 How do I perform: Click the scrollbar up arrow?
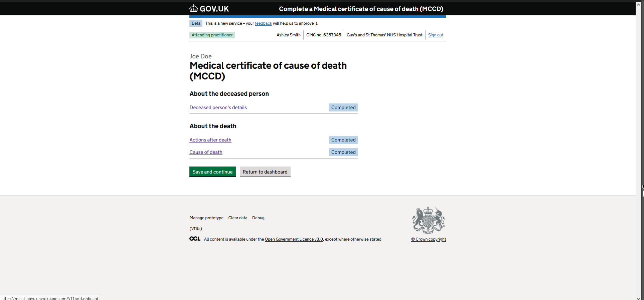click(x=638, y=5)
